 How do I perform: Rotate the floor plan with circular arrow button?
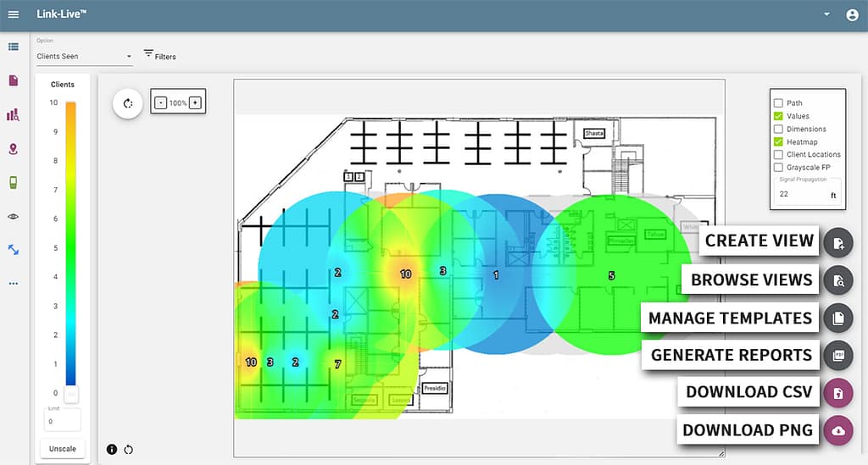click(x=129, y=103)
